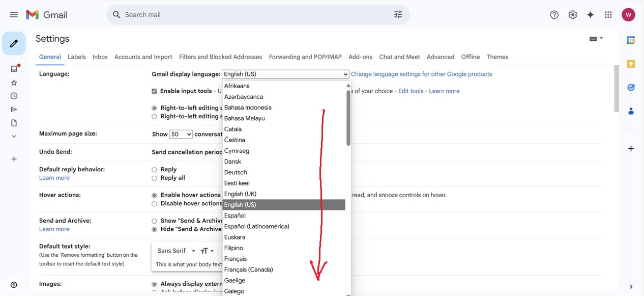Image resolution: width=644 pixels, height=296 pixels.
Task: Open the Settings gear icon
Action: [x=573, y=15]
